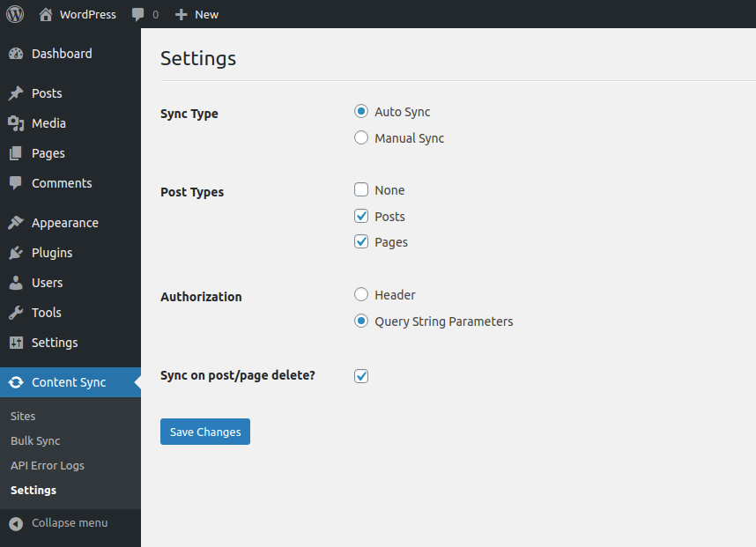
Task: Click the Tools wrench icon
Action: pyautogui.click(x=16, y=313)
